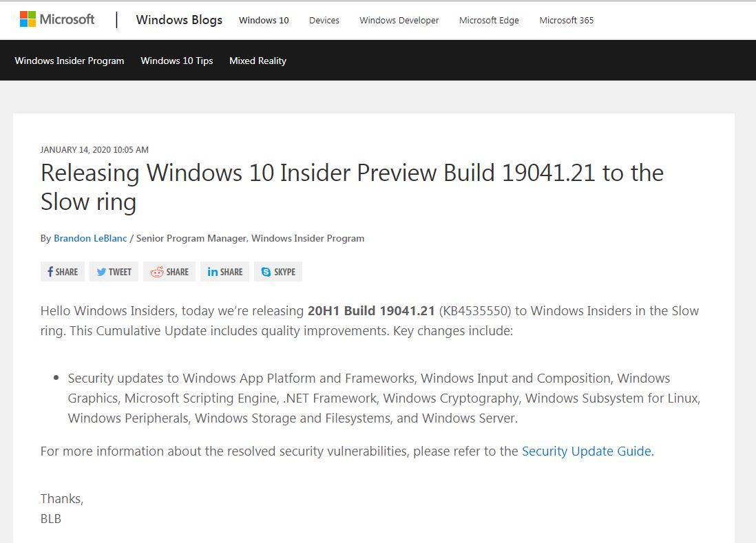Select Mixed Reality tab
The image size is (756, 543).
tap(258, 61)
